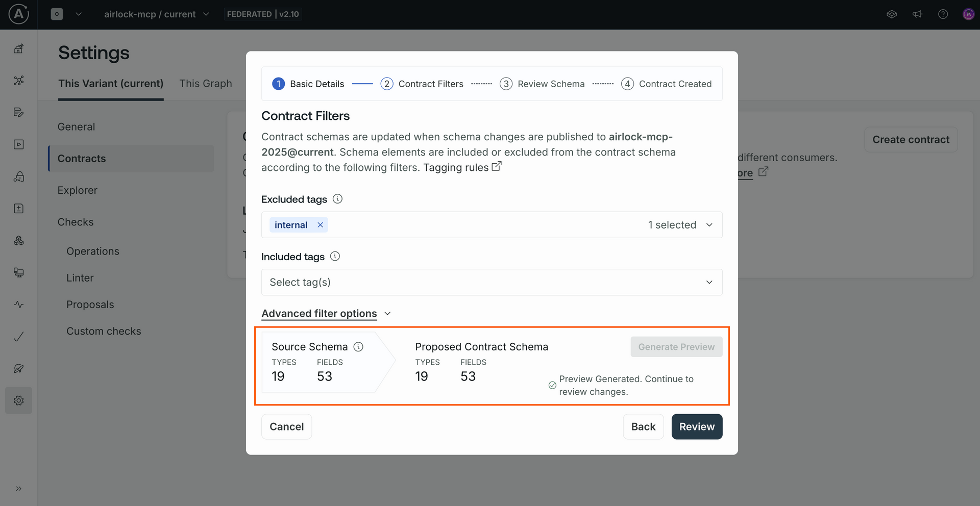Select the schema branches icon in sidebar
The height and width of the screenshot is (506, 980).
[x=19, y=81]
